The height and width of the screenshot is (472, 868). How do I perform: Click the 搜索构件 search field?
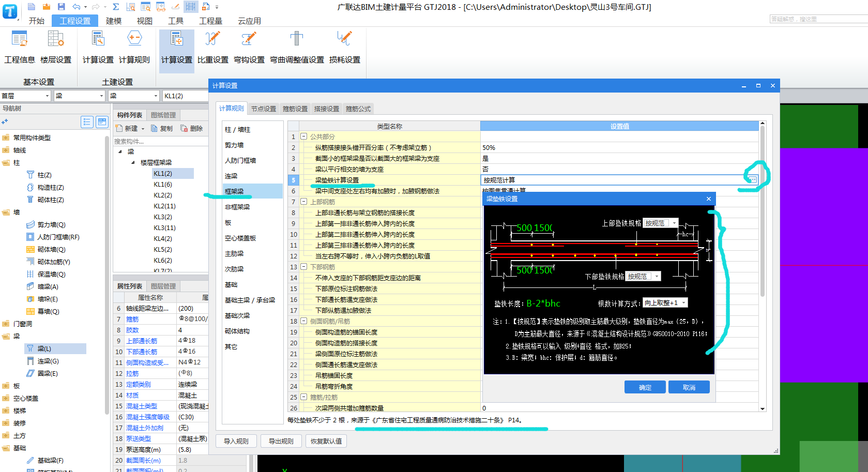[x=159, y=141]
